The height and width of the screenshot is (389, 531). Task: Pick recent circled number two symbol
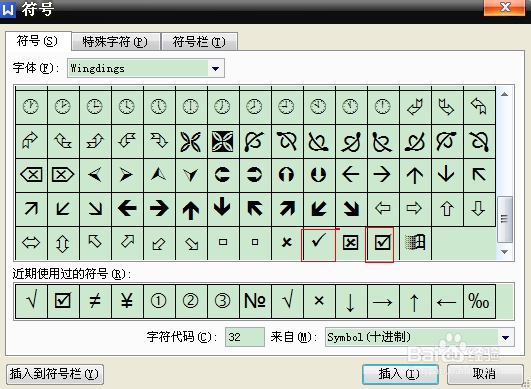[x=191, y=301]
